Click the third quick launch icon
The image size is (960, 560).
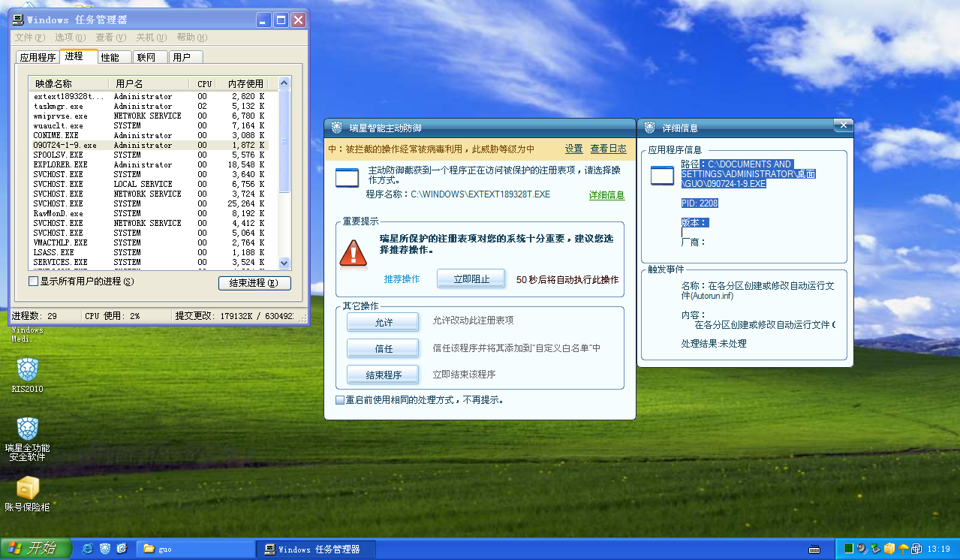click(x=122, y=549)
